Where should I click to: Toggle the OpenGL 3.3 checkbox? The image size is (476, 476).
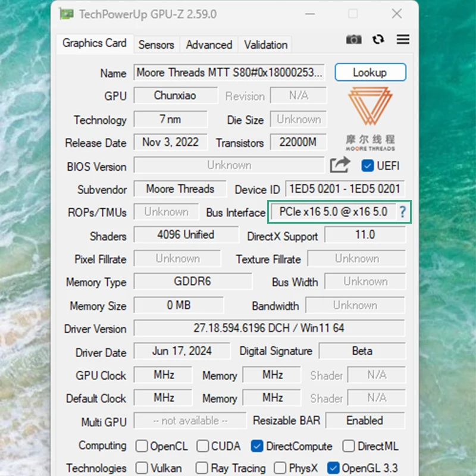click(333, 468)
